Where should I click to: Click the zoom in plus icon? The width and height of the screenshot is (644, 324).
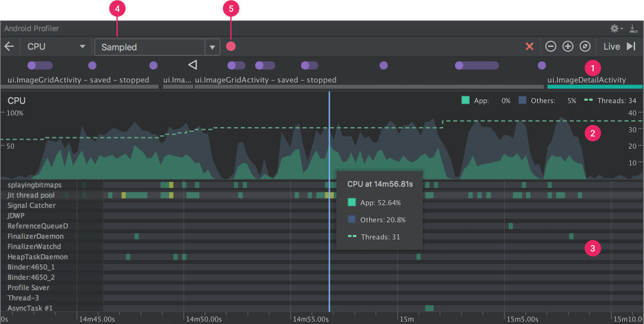568,46
